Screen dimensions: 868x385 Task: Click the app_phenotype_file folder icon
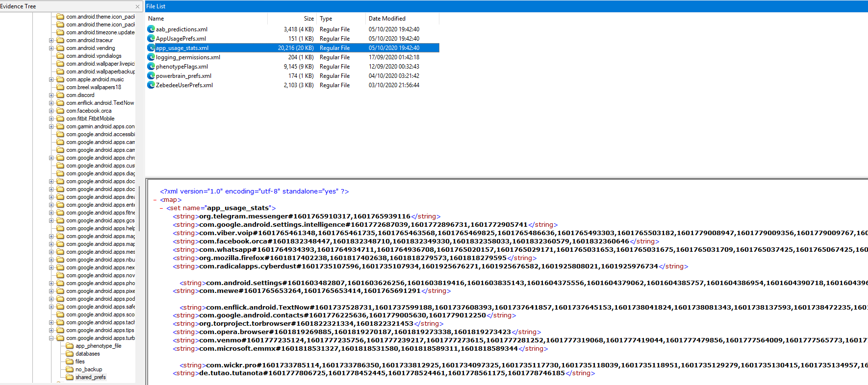coord(70,346)
